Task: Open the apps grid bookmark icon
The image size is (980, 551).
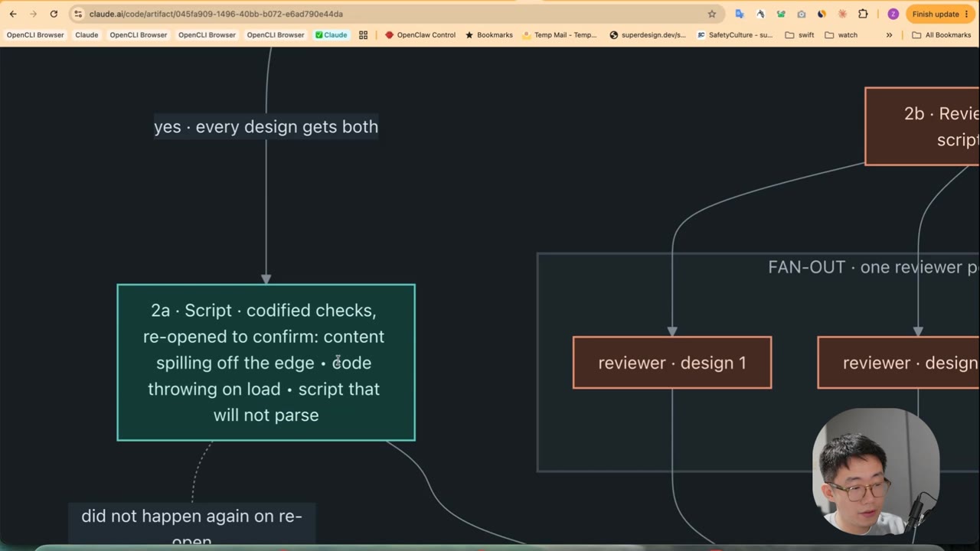Action: [x=363, y=34]
